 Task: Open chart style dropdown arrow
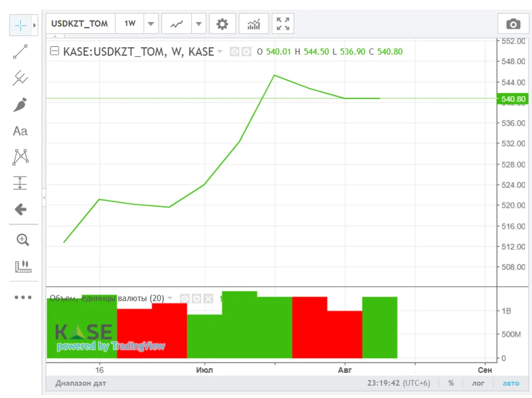coord(199,24)
